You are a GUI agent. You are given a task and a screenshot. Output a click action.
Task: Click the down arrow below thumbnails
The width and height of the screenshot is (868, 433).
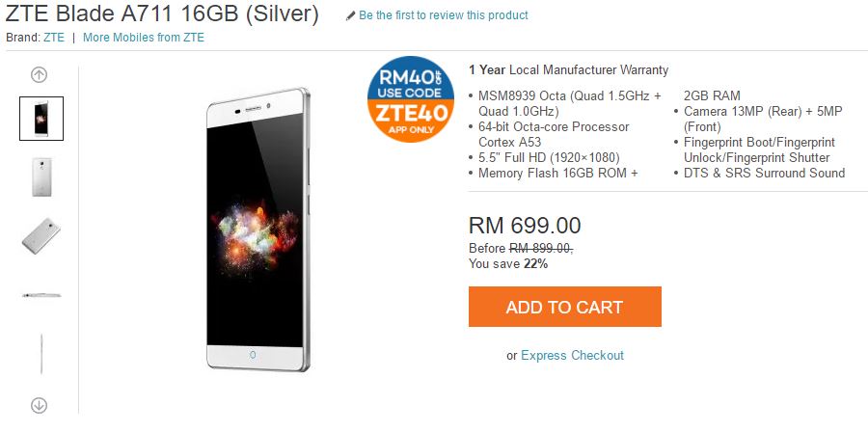coord(39,405)
